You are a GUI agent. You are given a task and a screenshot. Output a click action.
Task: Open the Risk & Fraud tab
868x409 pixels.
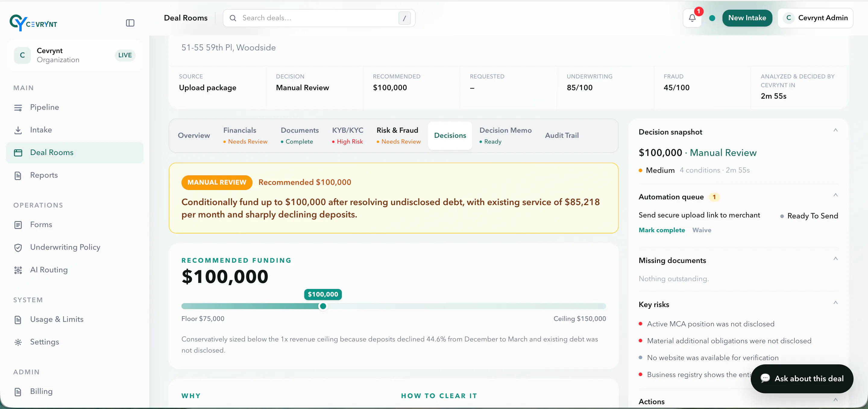pos(399,135)
